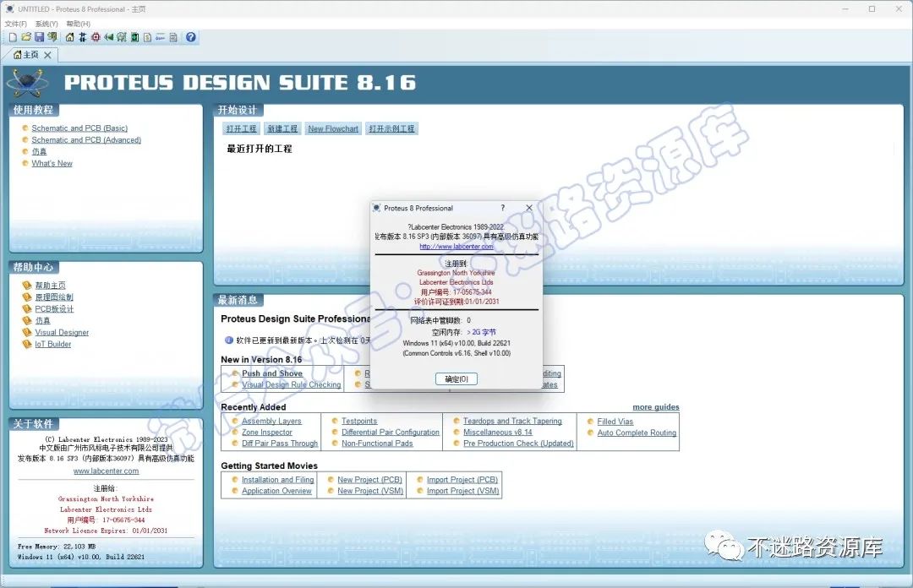913x588 pixels.
Task: Open Design Explorer green toolbar icon
Action: [134, 37]
